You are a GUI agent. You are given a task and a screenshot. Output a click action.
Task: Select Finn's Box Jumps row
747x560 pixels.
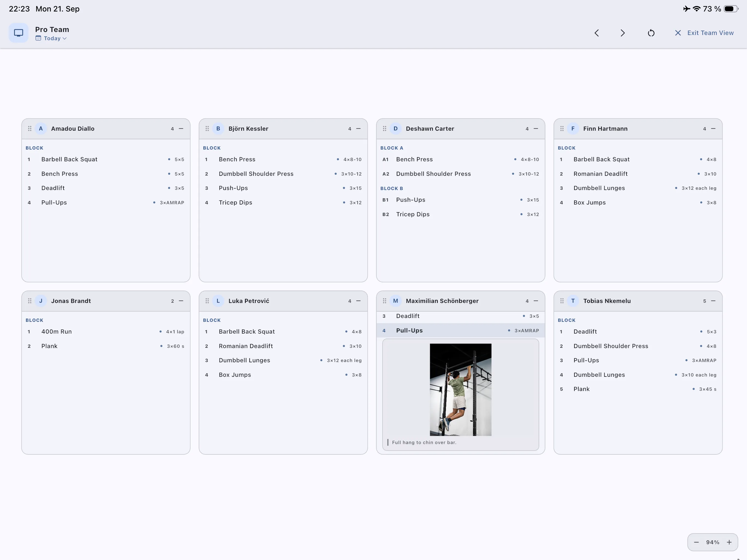click(x=638, y=203)
